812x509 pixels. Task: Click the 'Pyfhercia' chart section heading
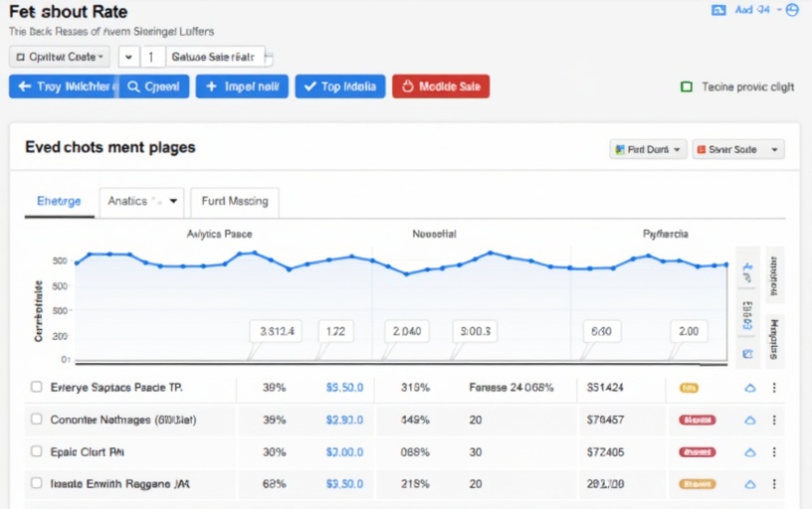666,234
